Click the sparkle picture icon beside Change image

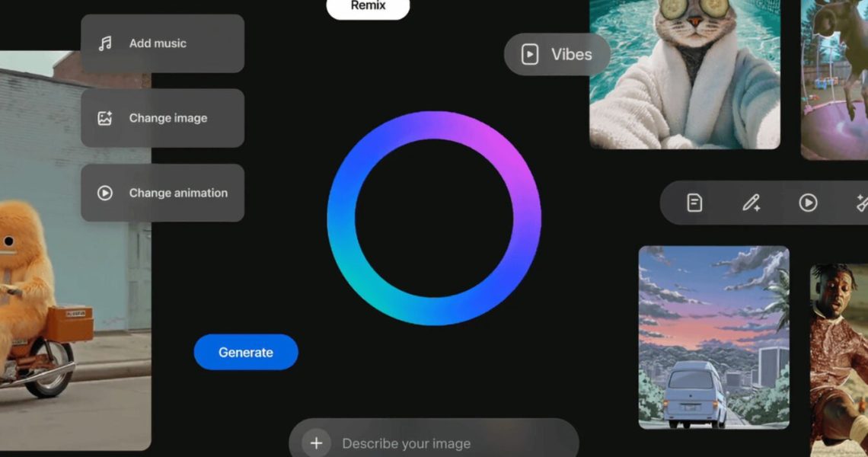coord(105,118)
